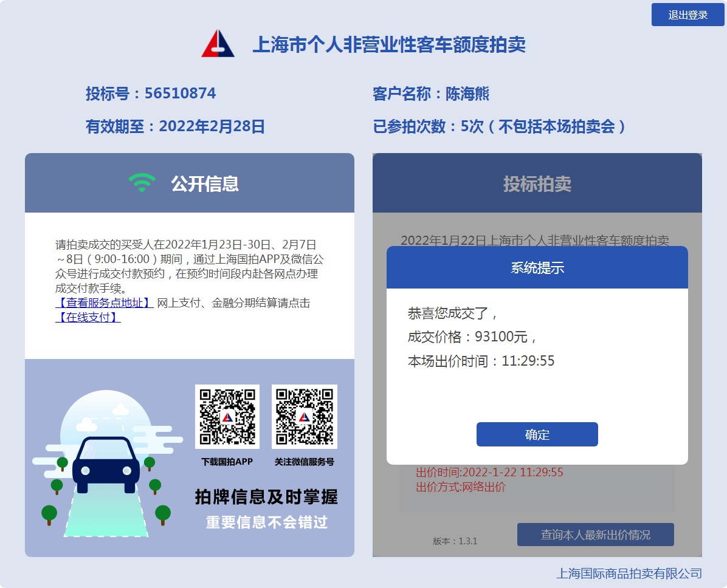Click the 关注微信服务号 QR code
The height and width of the screenshot is (588, 727).
[x=304, y=417]
